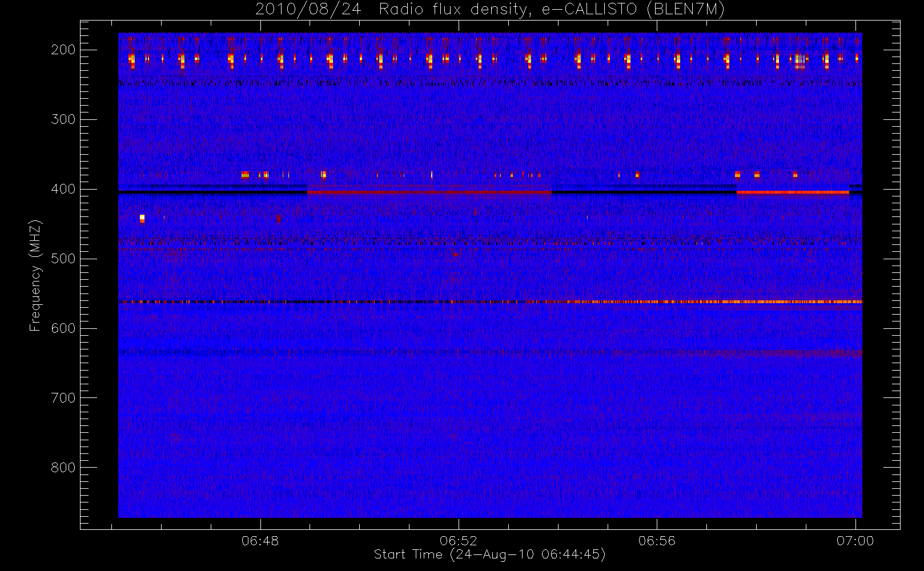Click the 07:00 time tick label
This screenshot has height=571, width=924.
point(855,541)
